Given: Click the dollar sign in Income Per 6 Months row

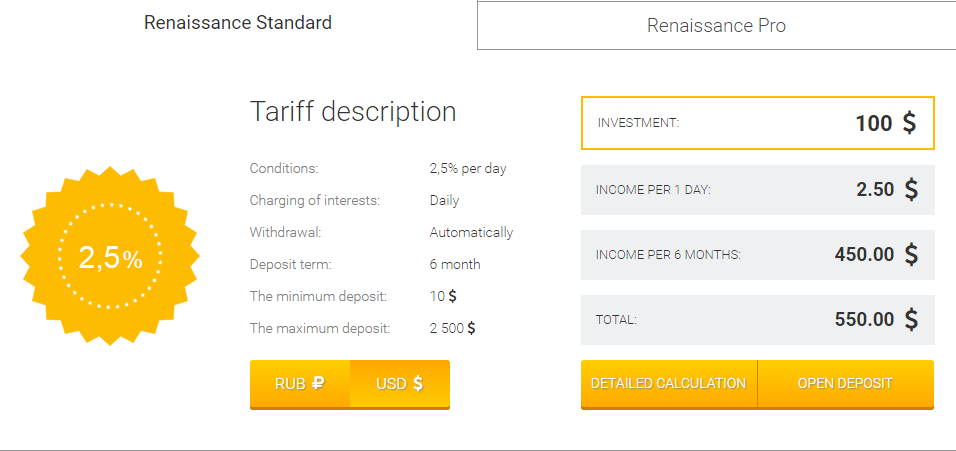Looking at the screenshot, I should click(911, 254).
